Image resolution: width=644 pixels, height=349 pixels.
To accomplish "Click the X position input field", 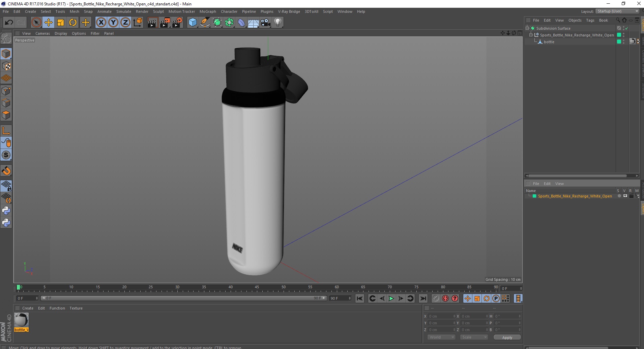I will pyautogui.click(x=442, y=316).
